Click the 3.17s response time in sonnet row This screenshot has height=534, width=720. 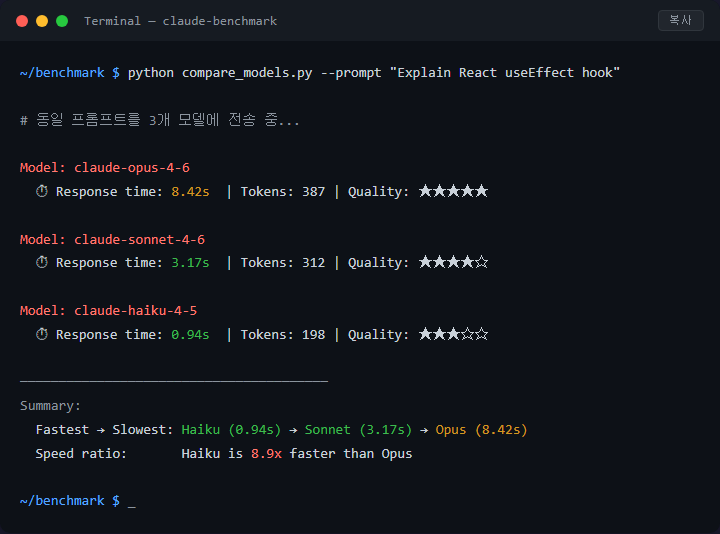click(190, 263)
